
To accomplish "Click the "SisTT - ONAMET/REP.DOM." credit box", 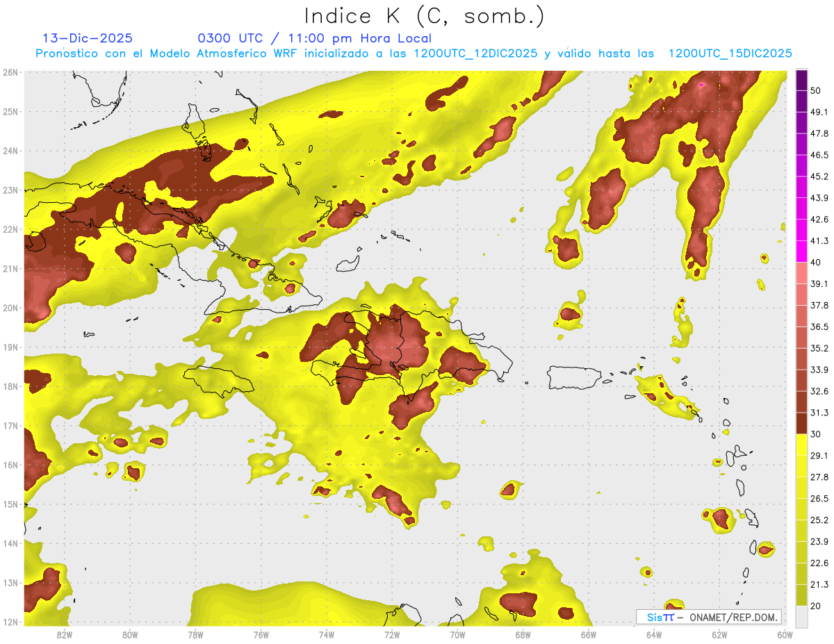I will pos(708,617).
